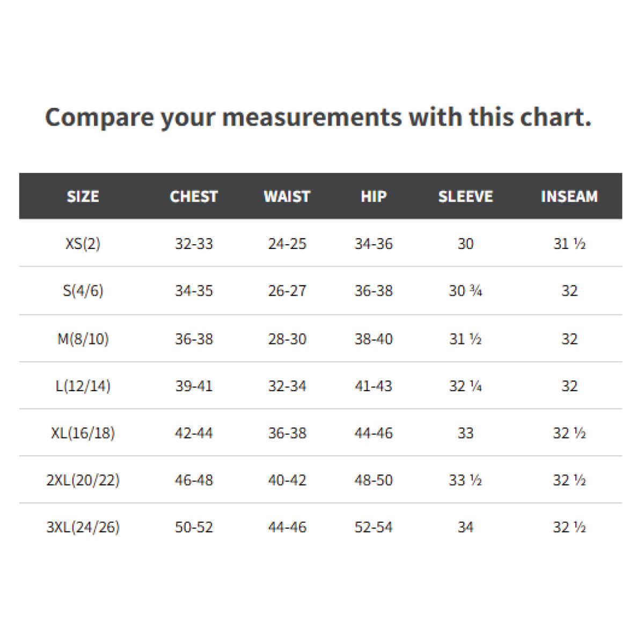Click the CHEST column header
The height and width of the screenshot is (644, 644).
pyautogui.click(x=194, y=196)
